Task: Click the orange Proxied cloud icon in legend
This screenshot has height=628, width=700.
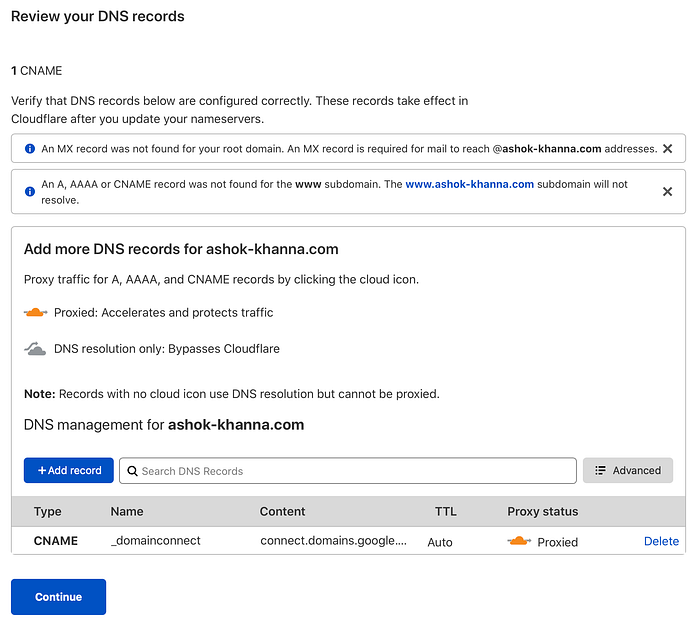Action: coord(36,313)
